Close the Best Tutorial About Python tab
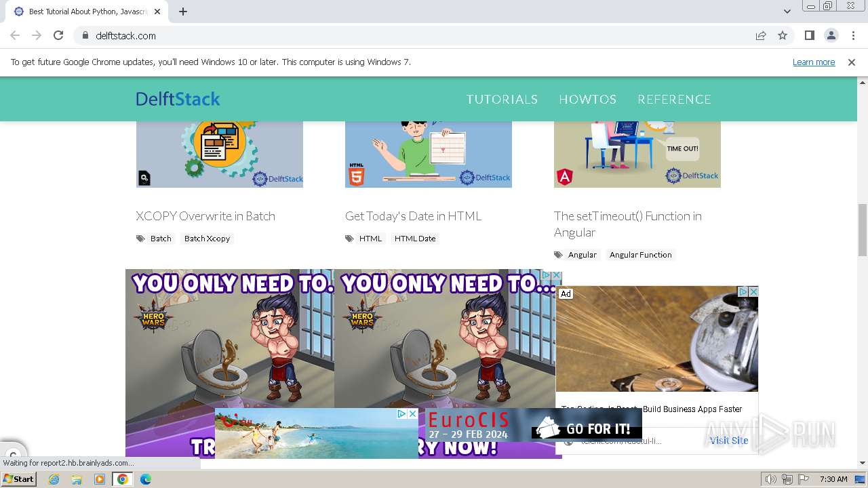Image resolution: width=868 pixels, height=488 pixels. point(157,12)
